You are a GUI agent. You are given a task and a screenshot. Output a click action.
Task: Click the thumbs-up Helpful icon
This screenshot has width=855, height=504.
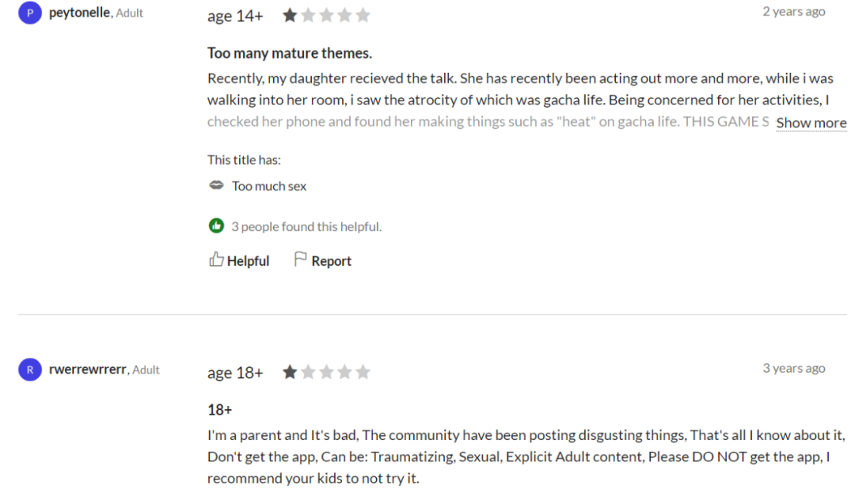coord(216,260)
